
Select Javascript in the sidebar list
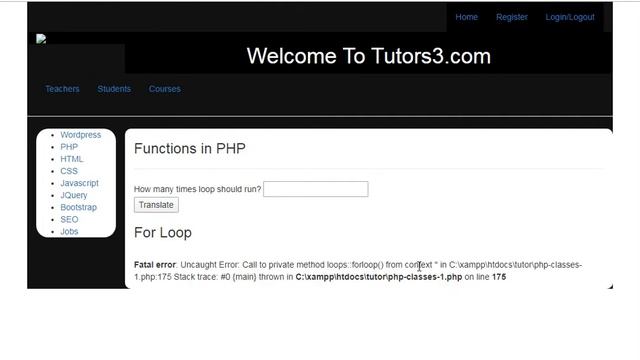click(79, 183)
